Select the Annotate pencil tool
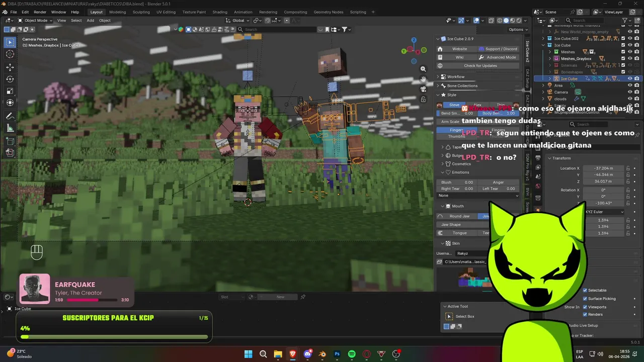644x362 pixels. (x=10, y=116)
